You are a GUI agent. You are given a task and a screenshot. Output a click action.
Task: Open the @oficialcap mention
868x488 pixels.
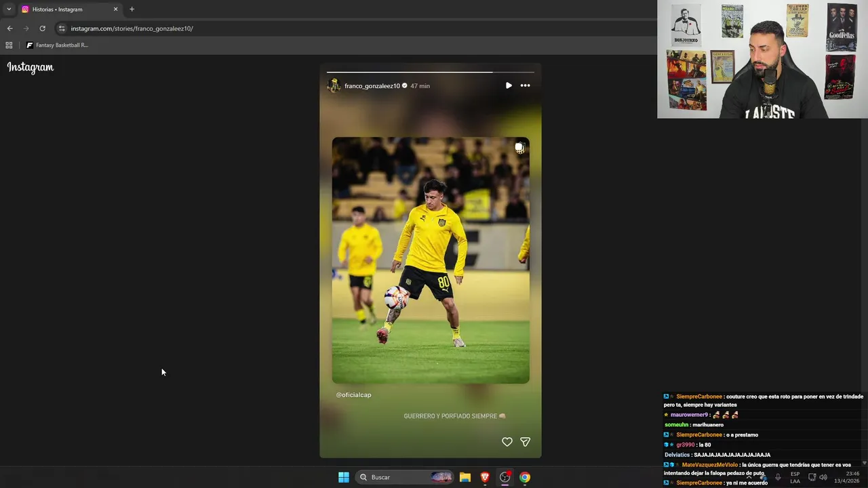(x=353, y=394)
